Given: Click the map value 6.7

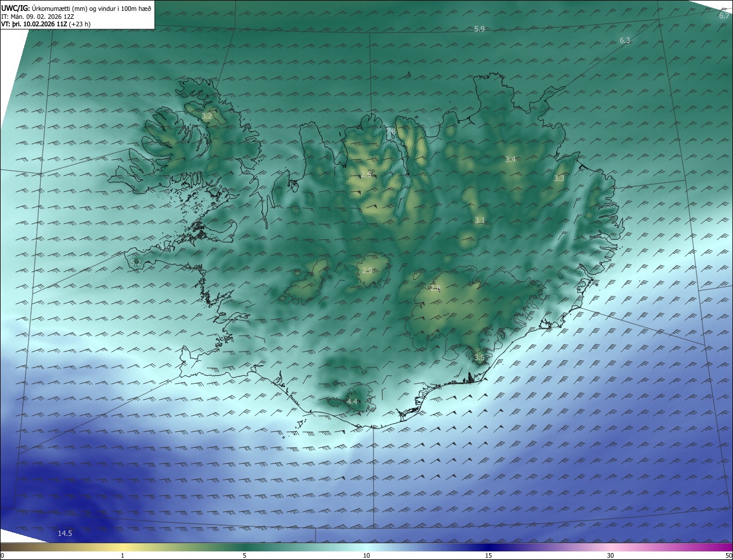Looking at the screenshot, I should click(724, 16).
